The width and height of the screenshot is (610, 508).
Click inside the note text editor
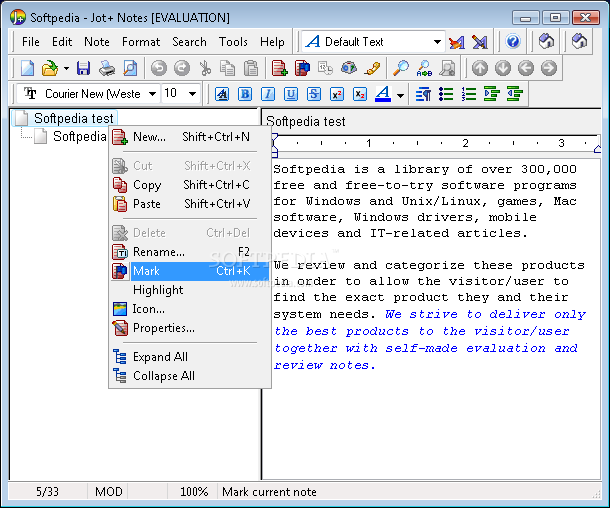coord(431,319)
